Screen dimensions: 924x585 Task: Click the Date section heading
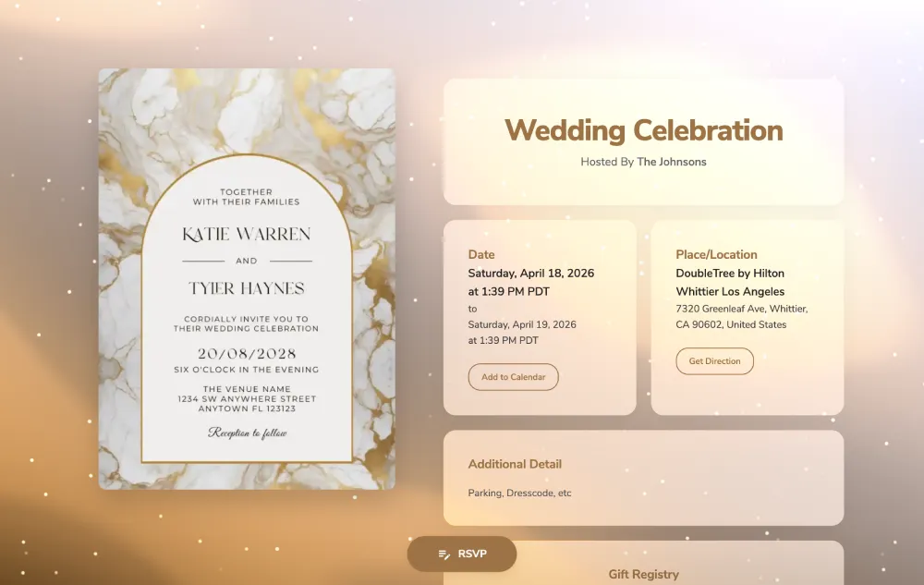tap(481, 254)
